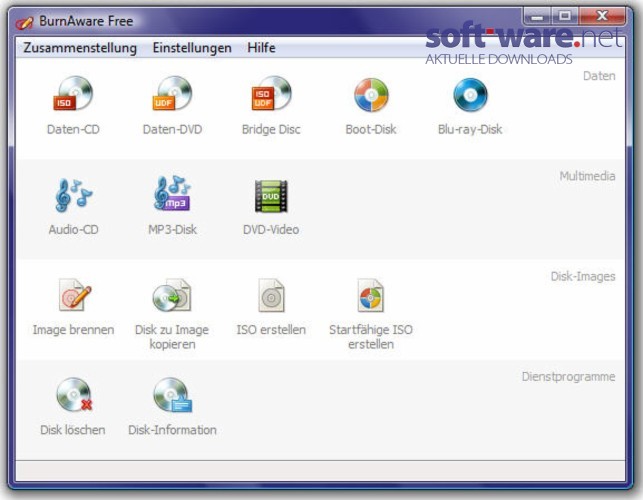Open the Disk-Information disc icon

coord(172,395)
